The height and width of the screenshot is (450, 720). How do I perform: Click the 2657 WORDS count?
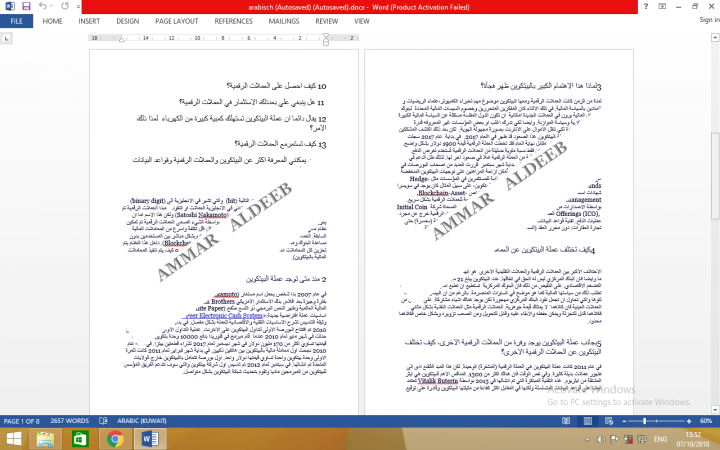[x=70, y=421]
